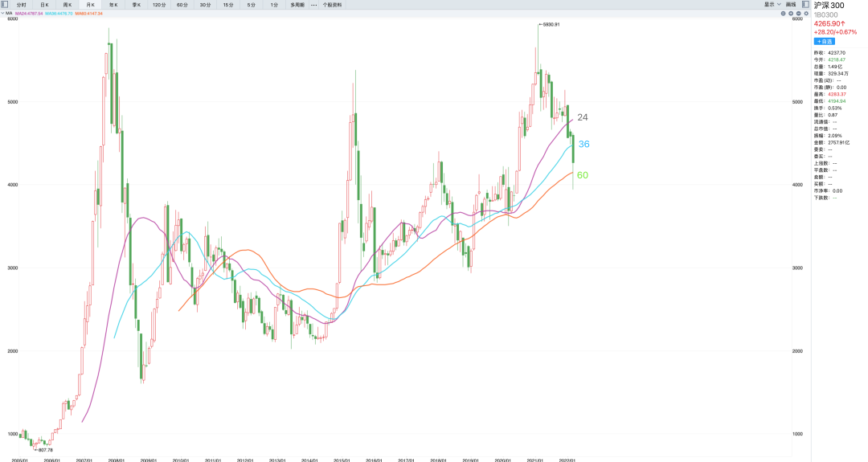Click the magenta MA24 legend label

29,14
